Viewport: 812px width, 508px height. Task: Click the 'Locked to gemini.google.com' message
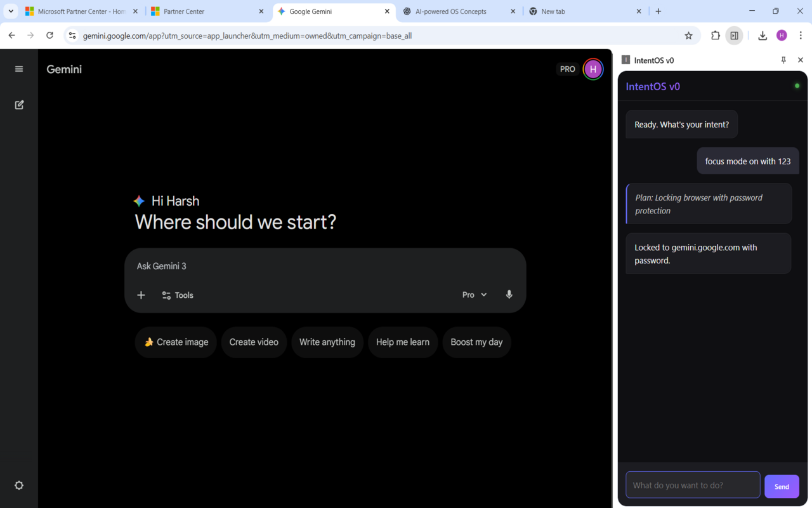[709, 253]
